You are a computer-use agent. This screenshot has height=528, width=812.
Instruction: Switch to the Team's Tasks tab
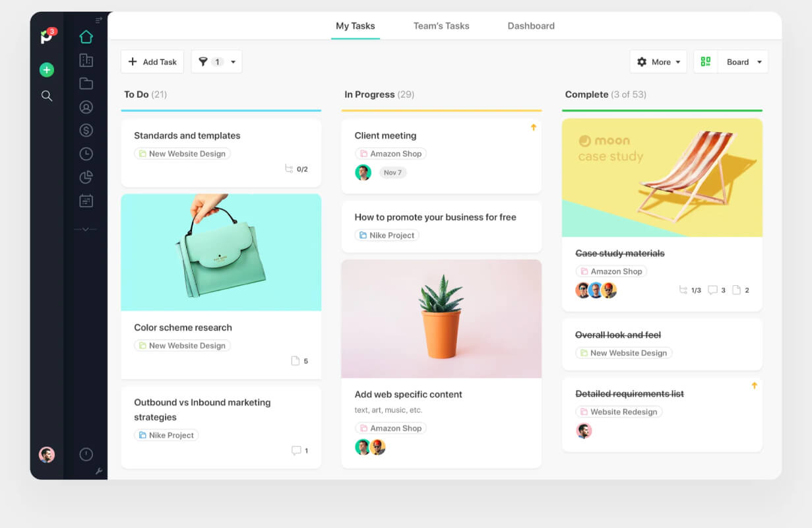(x=441, y=26)
